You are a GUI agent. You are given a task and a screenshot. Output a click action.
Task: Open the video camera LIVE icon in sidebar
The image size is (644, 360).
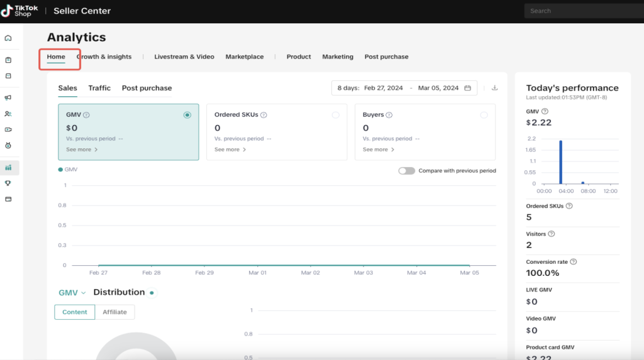[x=8, y=129]
